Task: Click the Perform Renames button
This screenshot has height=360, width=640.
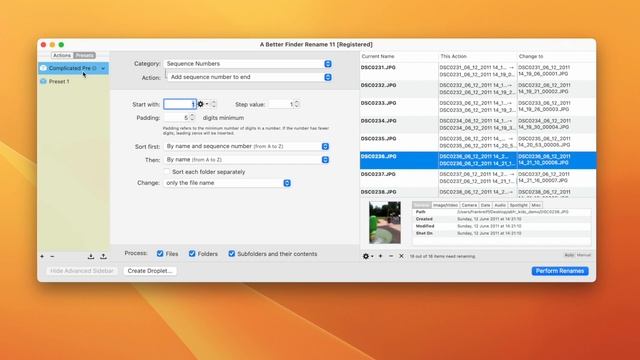Action: (560, 271)
